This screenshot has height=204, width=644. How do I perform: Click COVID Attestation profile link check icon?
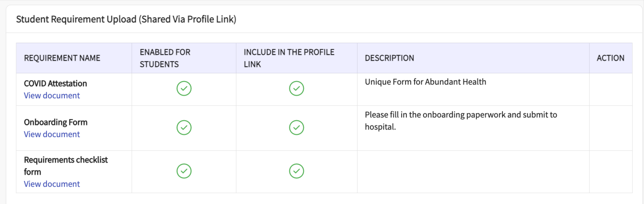point(297,88)
